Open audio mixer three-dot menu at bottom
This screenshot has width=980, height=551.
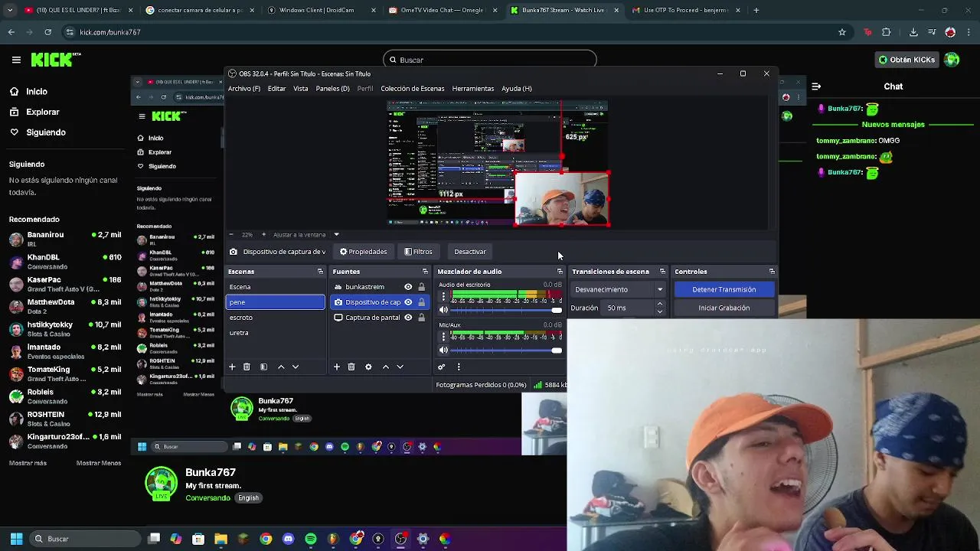click(459, 367)
